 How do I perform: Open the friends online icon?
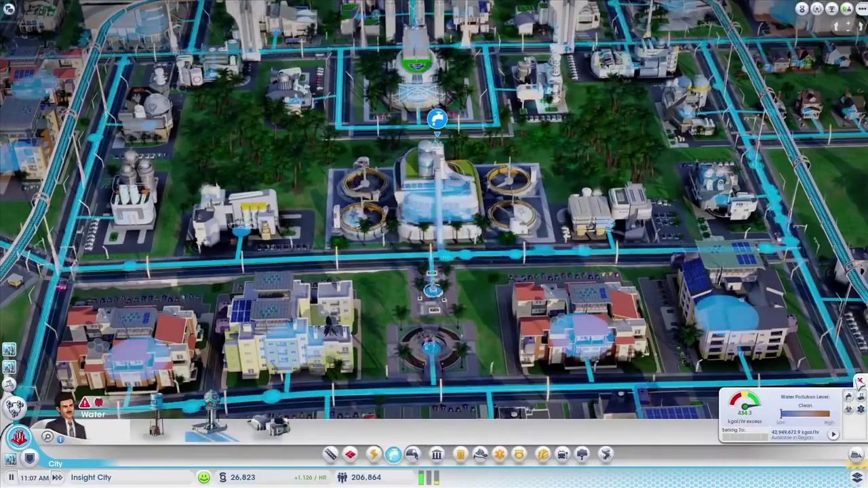(x=847, y=9)
